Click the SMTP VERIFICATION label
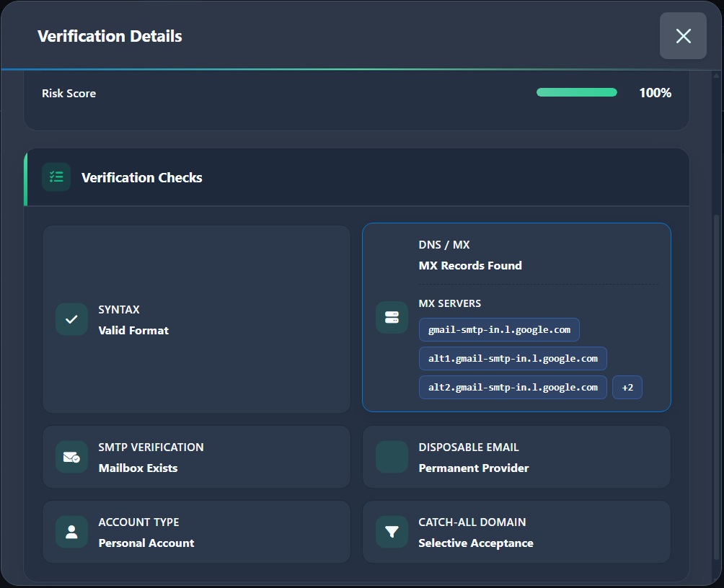 (151, 447)
